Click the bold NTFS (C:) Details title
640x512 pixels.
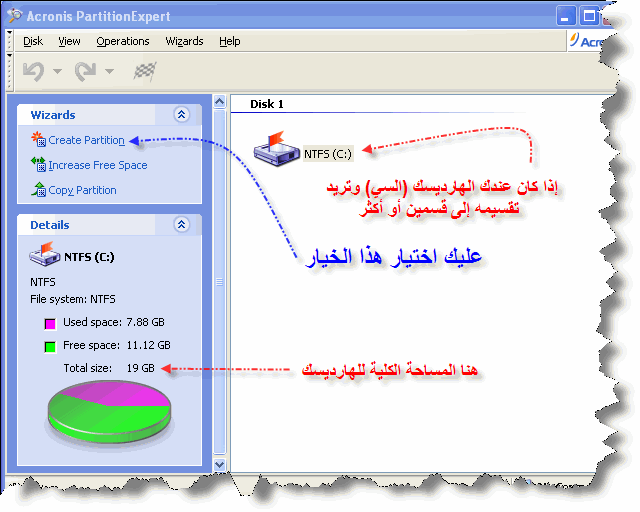pos(89,257)
